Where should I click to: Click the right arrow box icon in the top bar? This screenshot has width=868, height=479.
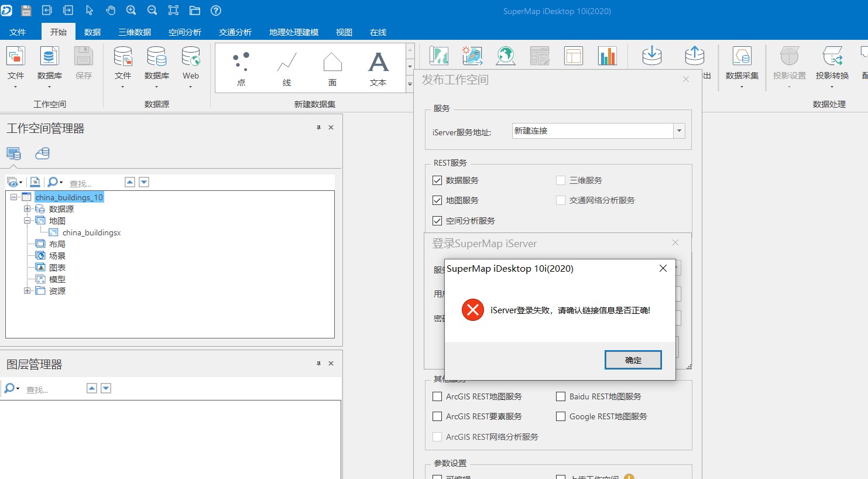pyautogui.click(x=68, y=11)
